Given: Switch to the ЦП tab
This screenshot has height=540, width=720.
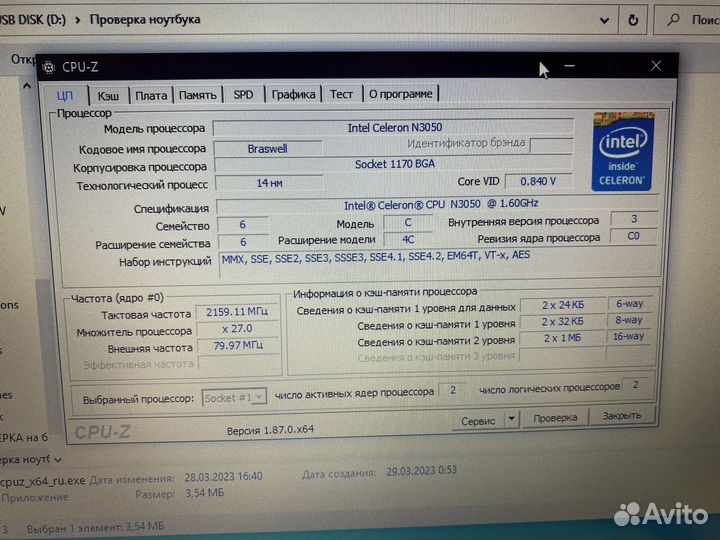Looking at the screenshot, I should coord(65,96).
